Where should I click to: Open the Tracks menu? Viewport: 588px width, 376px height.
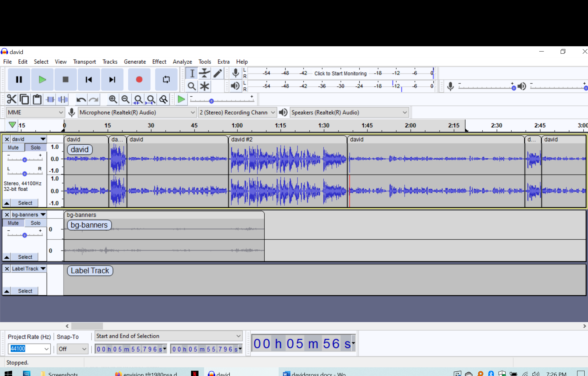tap(110, 61)
